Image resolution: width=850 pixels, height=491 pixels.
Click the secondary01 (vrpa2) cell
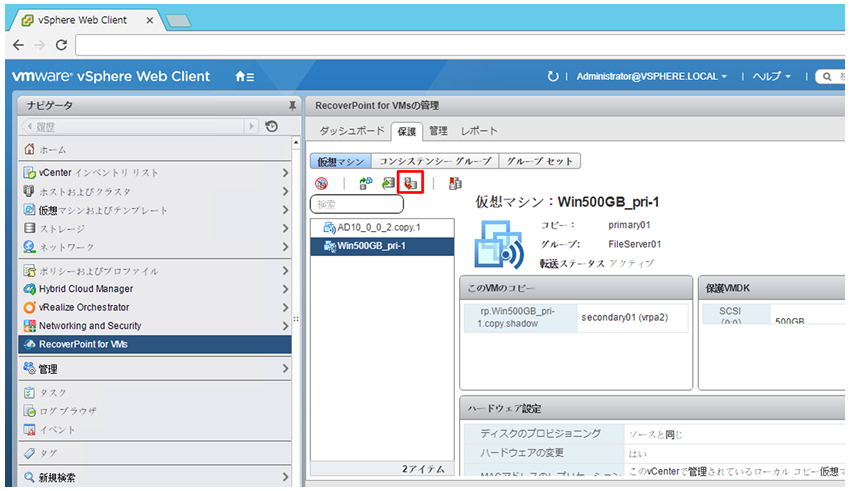633,318
